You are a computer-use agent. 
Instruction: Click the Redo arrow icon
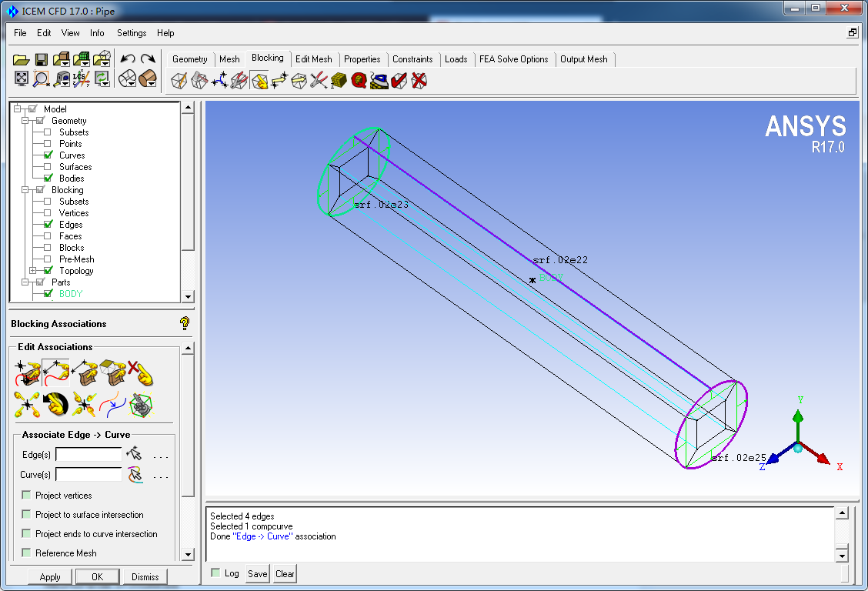click(x=148, y=58)
